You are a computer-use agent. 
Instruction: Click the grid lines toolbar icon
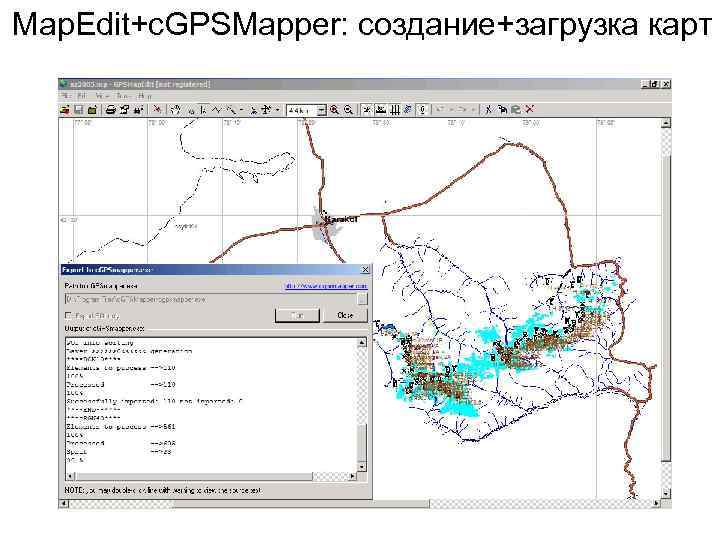point(395,110)
